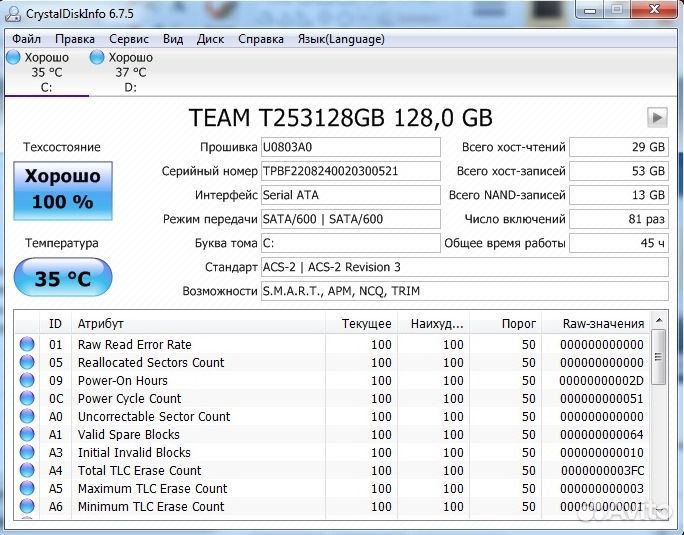Image resolution: width=684 pixels, height=535 pixels.
Task: Click power on hours value 45 ч
Action: 619,243
